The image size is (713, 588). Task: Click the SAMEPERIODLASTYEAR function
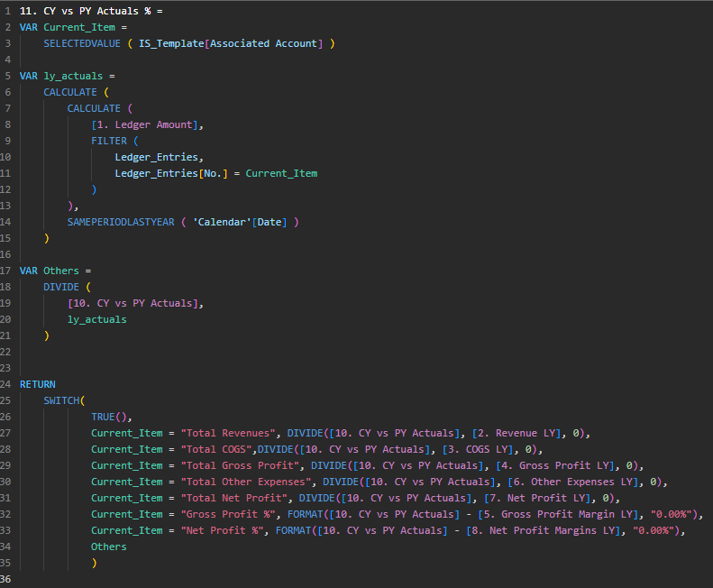point(121,222)
